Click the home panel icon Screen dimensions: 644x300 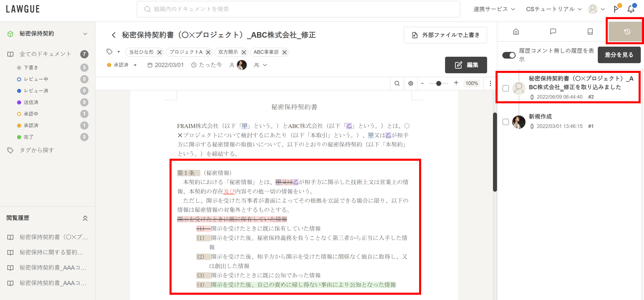point(516,32)
